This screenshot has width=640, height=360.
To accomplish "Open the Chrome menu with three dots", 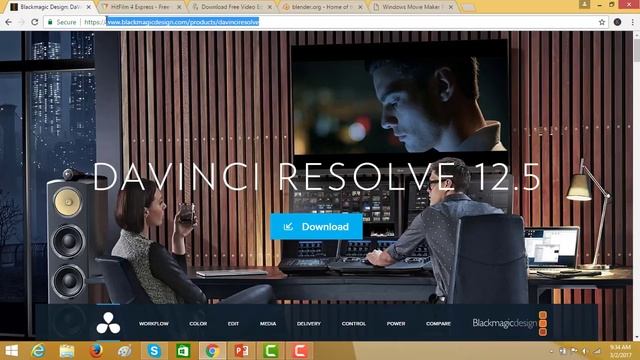I will coord(632,22).
